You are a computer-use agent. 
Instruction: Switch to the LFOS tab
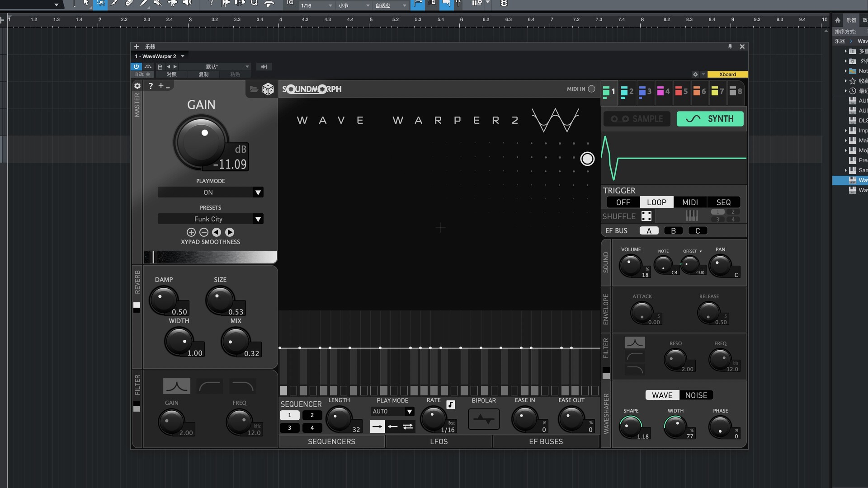pyautogui.click(x=439, y=441)
